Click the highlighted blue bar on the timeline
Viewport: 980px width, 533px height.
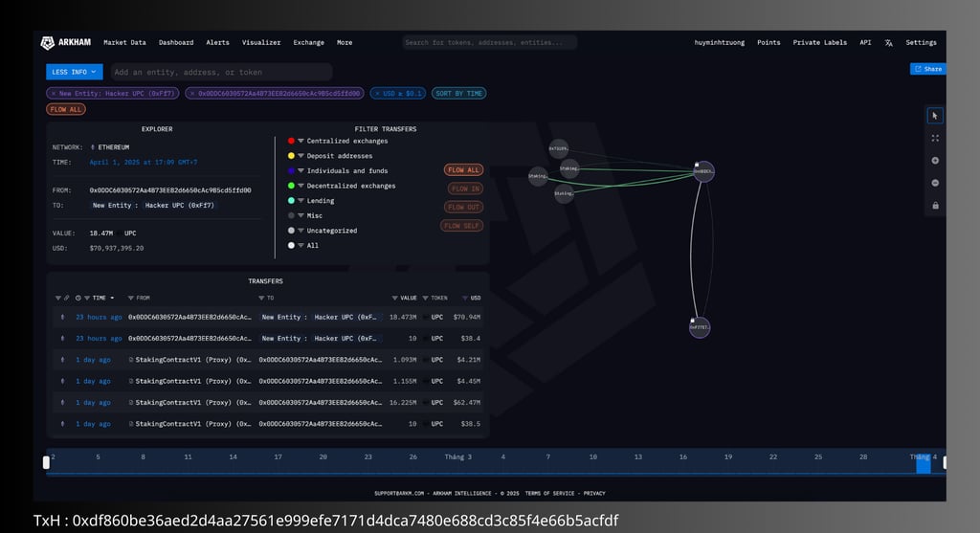point(924,463)
